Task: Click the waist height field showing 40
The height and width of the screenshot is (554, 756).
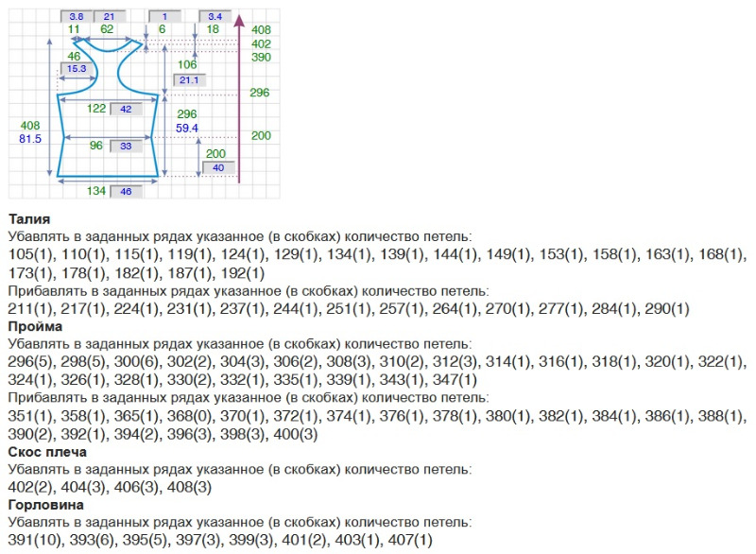Action: click(x=218, y=167)
